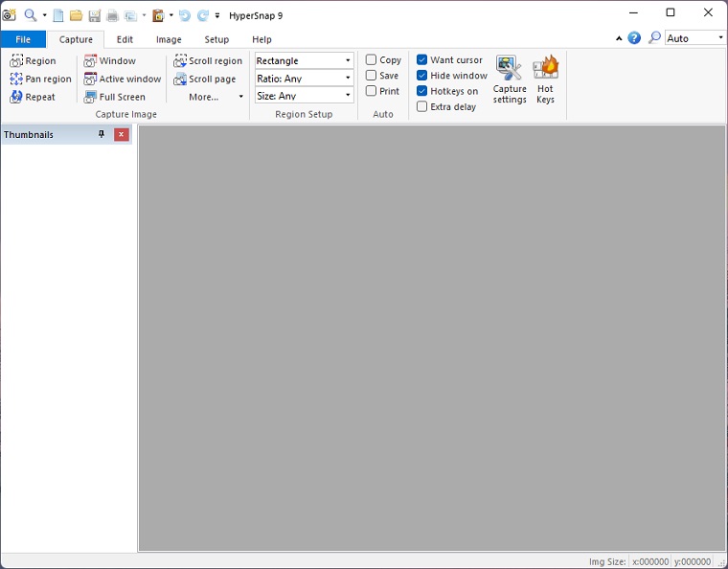Screen dimensions: 728x569
Task: Click the save floppy disk icon
Action: pos(95,15)
